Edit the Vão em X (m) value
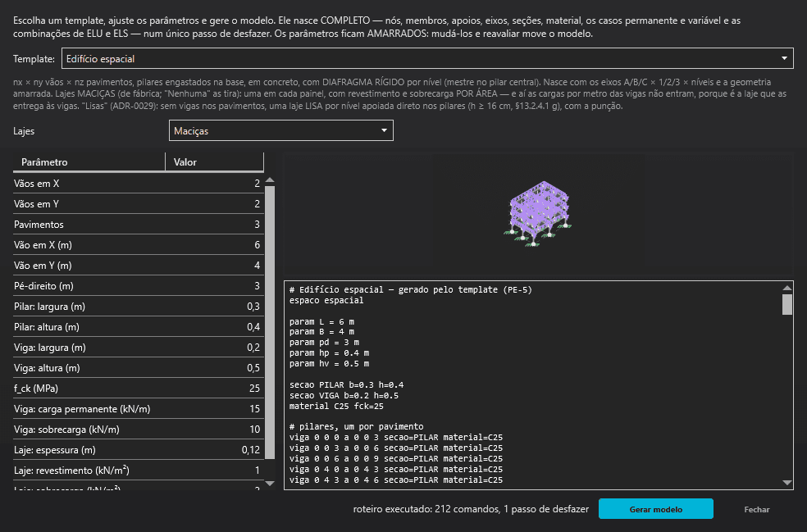 click(x=215, y=245)
